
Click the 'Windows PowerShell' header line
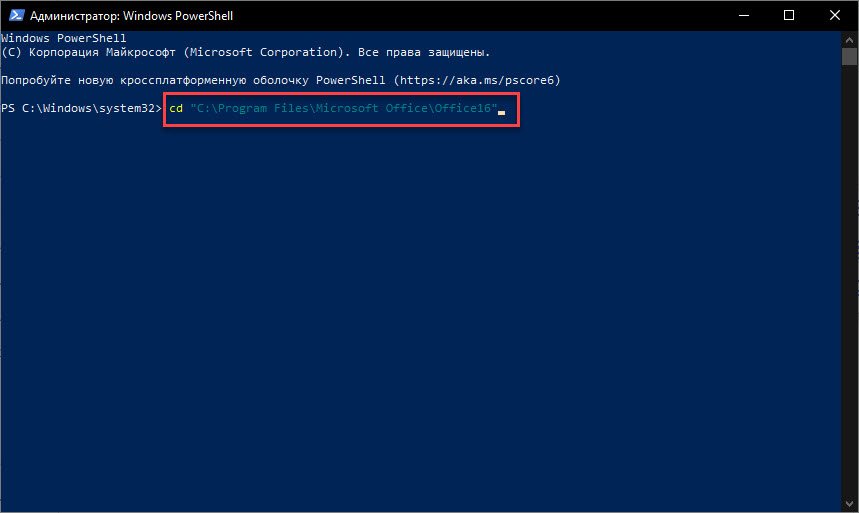(64, 38)
